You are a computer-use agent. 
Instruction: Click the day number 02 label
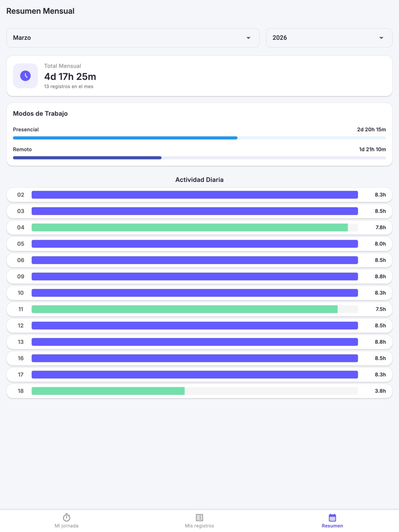tap(21, 195)
